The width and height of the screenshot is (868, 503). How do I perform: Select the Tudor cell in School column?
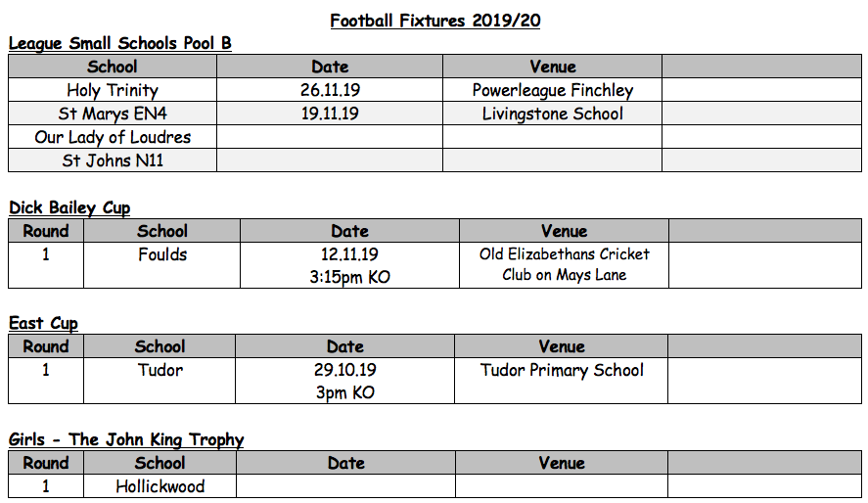click(160, 370)
